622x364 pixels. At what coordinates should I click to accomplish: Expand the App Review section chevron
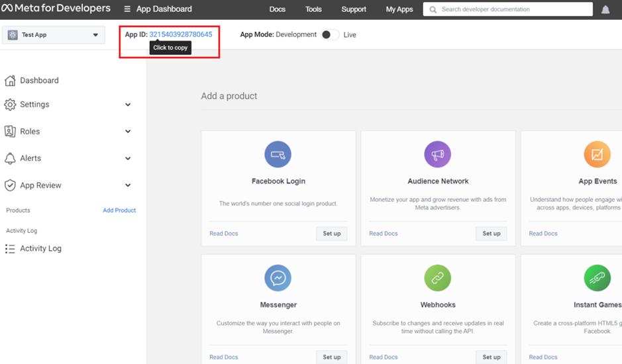pyautogui.click(x=128, y=185)
